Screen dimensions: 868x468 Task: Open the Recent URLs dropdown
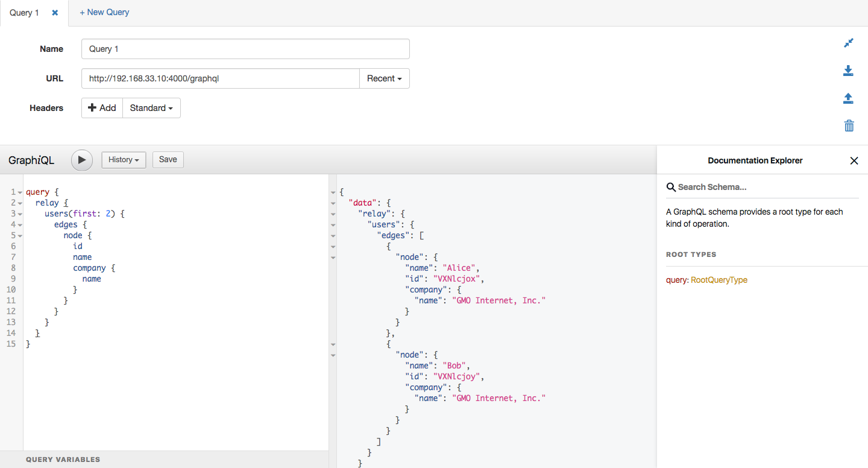[x=385, y=78]
